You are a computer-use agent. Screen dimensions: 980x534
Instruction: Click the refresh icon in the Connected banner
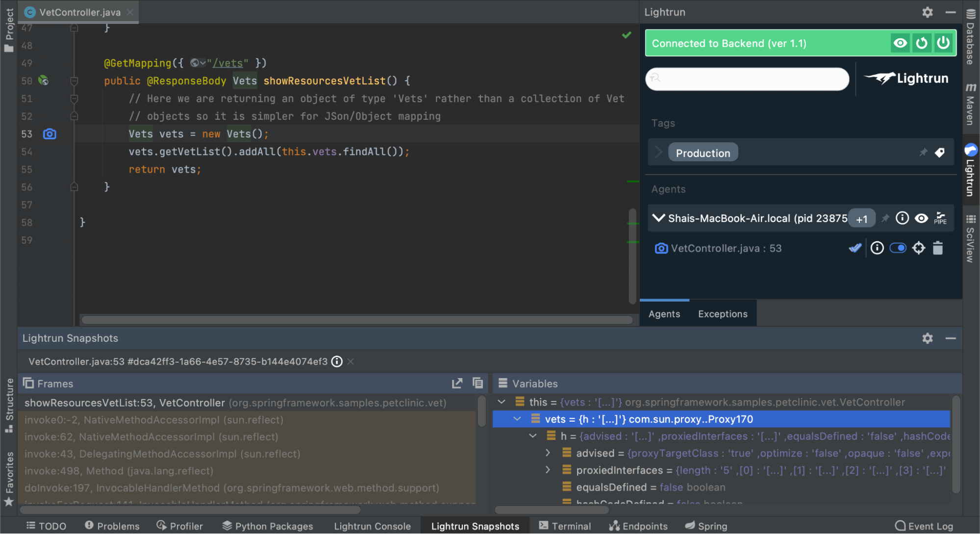[x=922, y=43]
